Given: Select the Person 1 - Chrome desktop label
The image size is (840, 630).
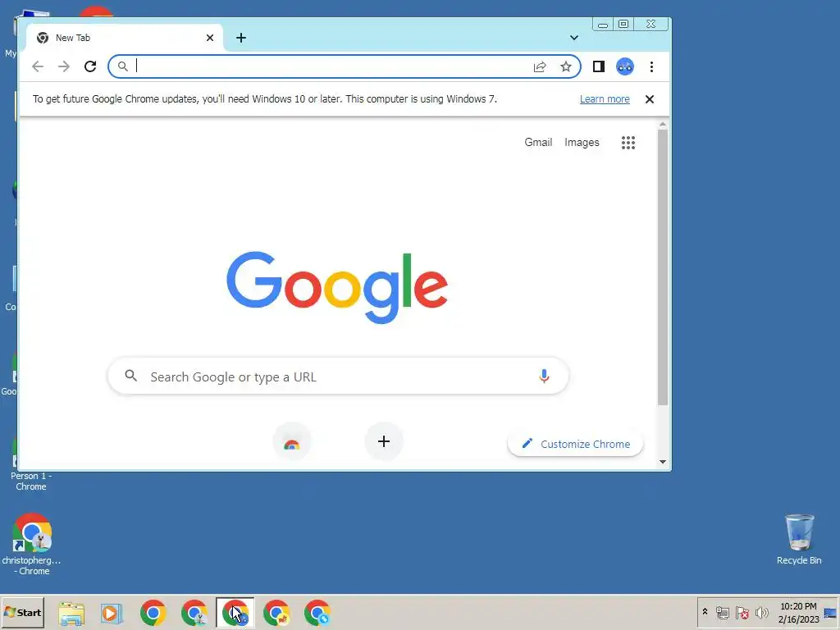Looking at the screenshot, I should point(31,481).
